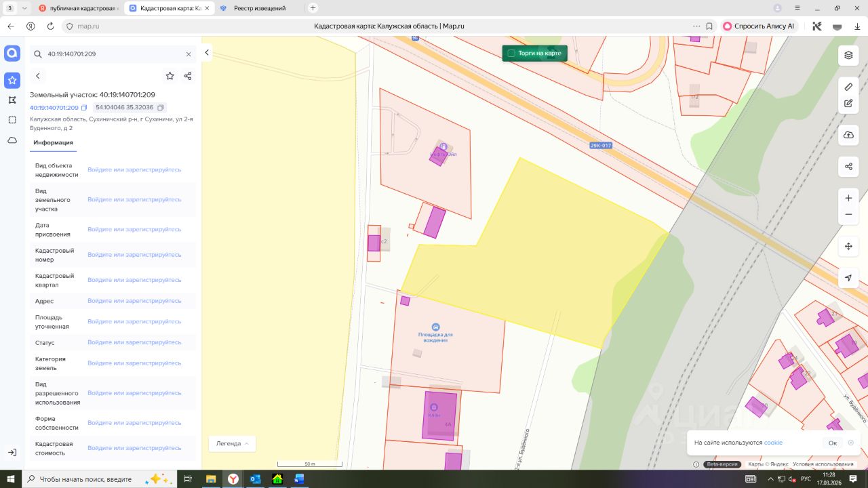Click login link for Статус row
The width and height of the screenshot is (868, 488).
[134, 342]
